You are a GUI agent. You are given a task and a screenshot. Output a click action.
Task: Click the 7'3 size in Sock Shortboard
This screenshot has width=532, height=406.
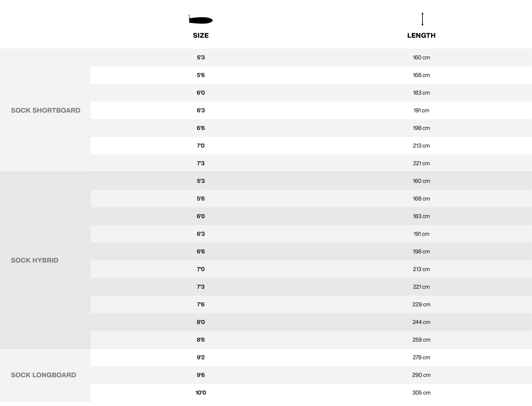point(201,163)
